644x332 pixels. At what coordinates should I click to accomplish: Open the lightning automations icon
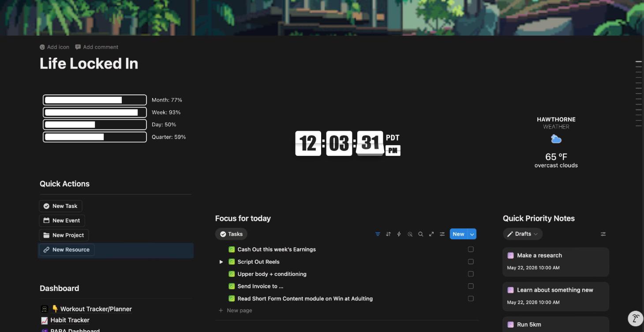coord(399,234)
